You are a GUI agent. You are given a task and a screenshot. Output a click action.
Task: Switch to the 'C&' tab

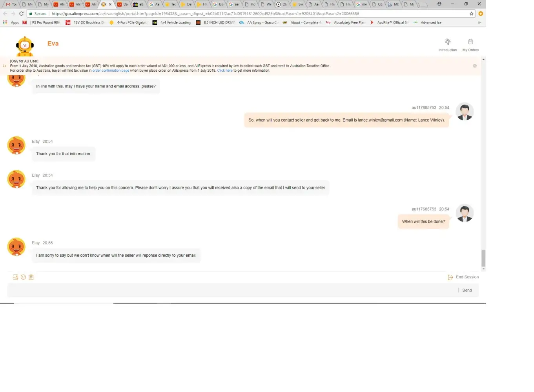pos(377,4)
